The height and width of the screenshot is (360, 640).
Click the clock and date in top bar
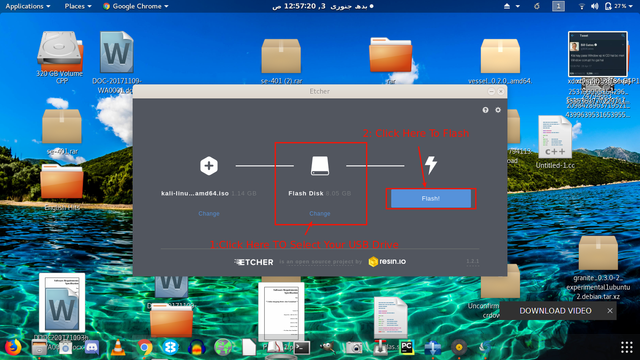pos(322,6)
